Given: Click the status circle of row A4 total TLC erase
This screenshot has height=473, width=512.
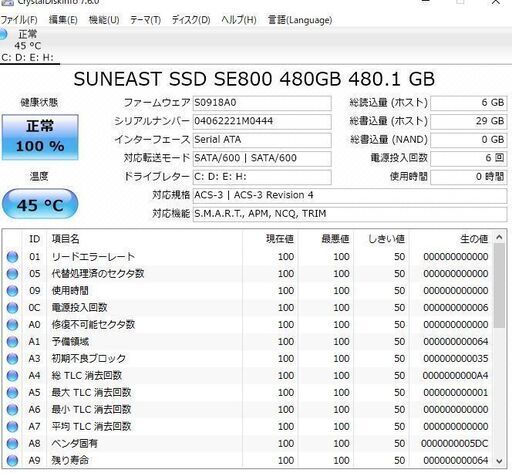Looking at the screenshot, I should pos(12,376).
